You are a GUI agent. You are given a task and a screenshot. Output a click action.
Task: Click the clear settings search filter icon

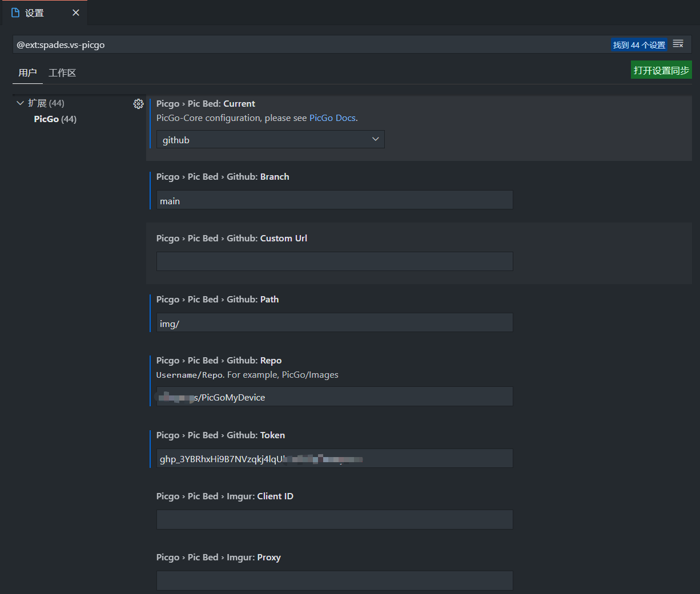pos(678,44)
